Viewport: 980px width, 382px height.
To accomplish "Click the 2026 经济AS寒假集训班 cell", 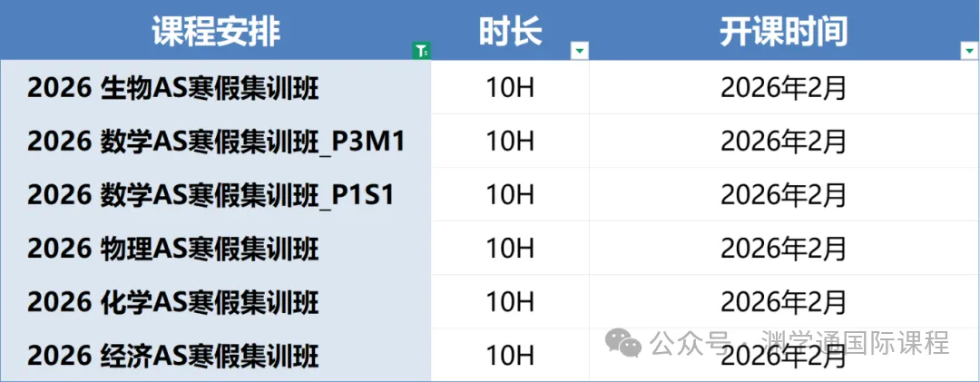I will (x=173, y=355).
